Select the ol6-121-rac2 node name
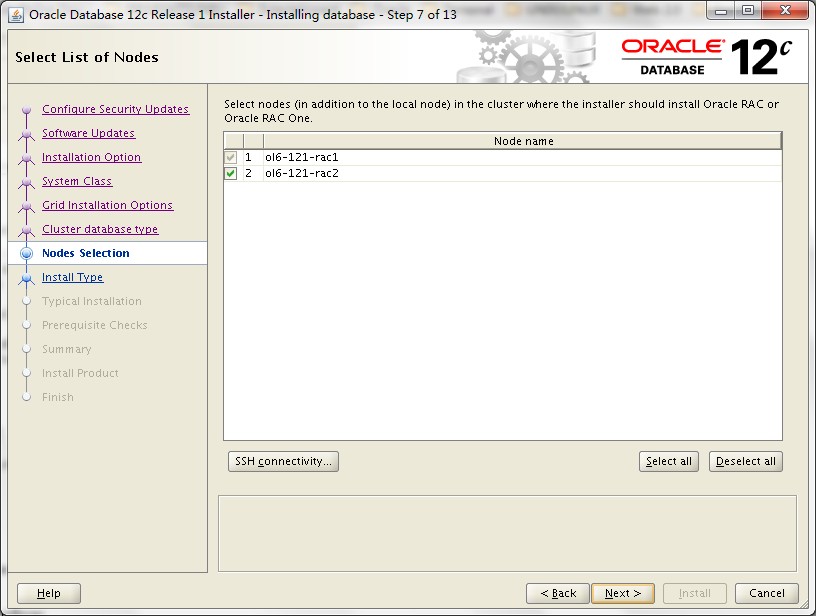 [302, 173]
